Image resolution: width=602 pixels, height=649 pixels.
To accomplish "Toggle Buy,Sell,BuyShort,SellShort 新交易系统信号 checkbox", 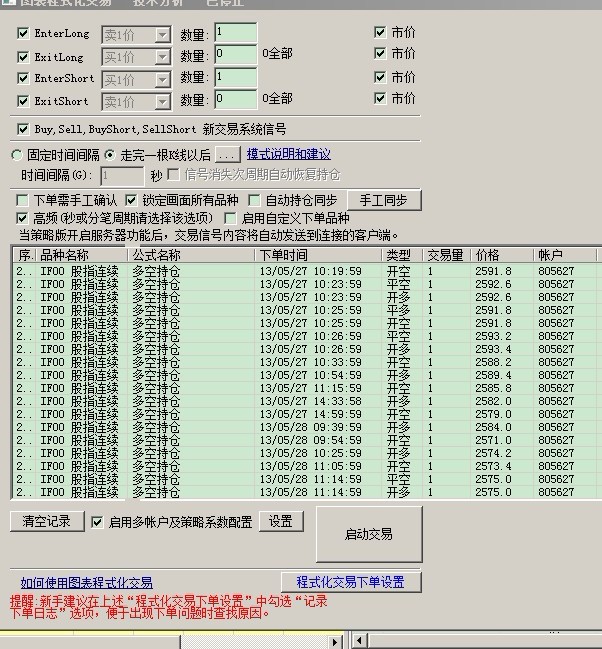I will 23,129.
